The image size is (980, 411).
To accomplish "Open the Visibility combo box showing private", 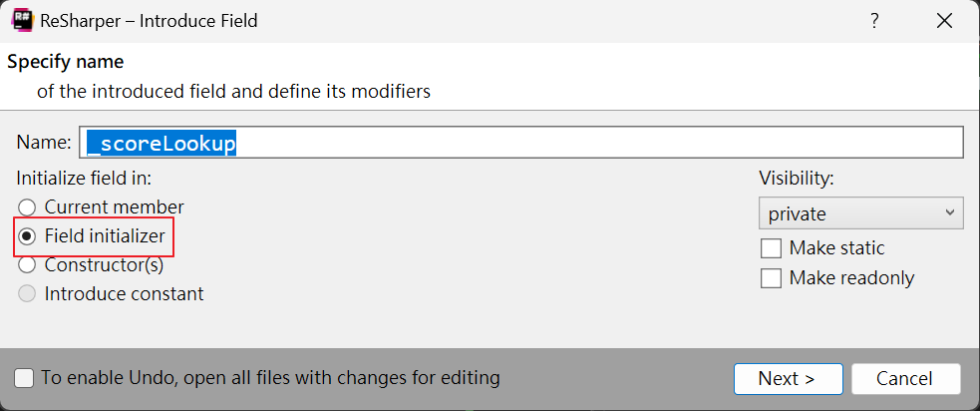I will point(860,213).
